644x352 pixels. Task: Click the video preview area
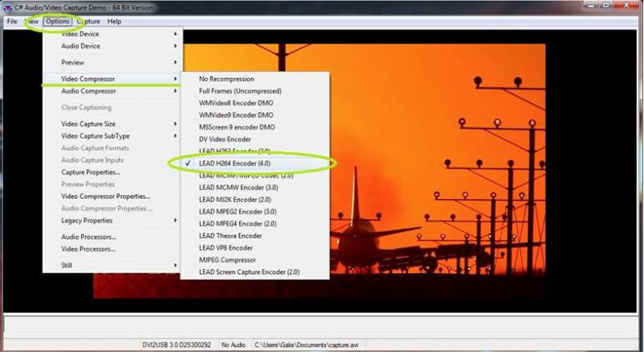[451, 161]
